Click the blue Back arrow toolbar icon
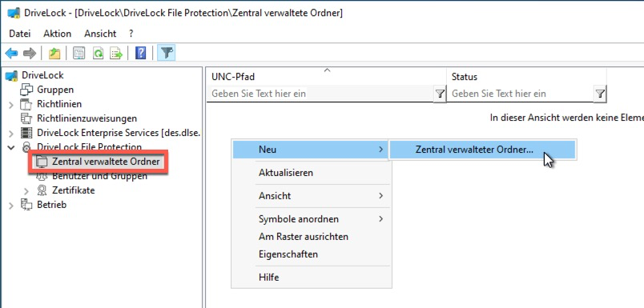 pos(11,53)
